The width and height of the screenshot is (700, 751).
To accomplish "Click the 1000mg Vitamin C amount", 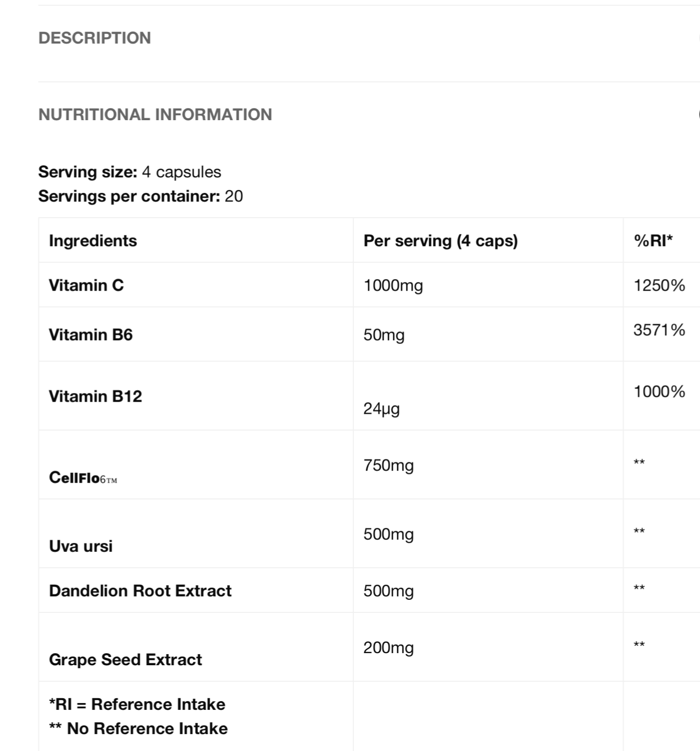I will 393,285.
